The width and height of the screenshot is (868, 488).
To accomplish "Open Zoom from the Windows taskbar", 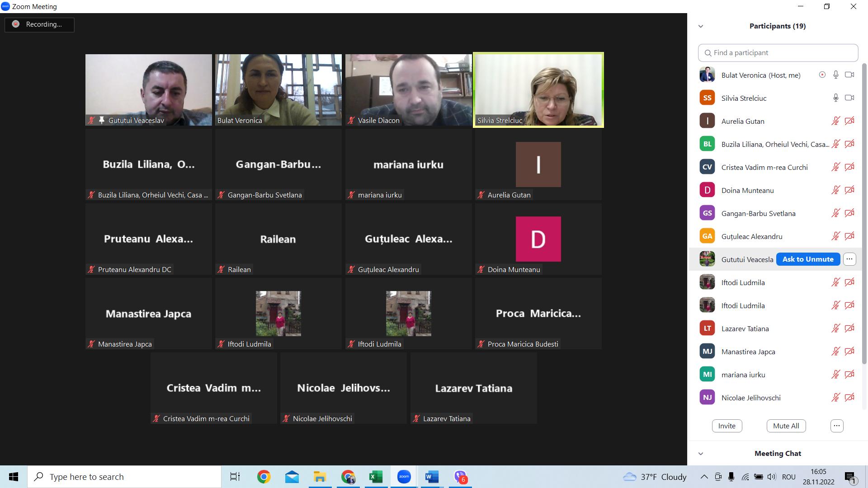I will [404, 477].
